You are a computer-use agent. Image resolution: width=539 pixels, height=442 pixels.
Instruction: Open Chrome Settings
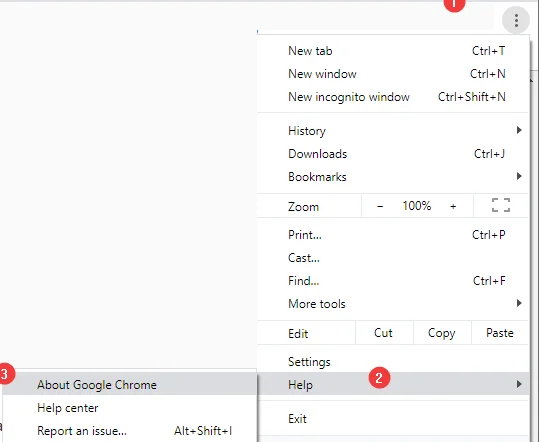click(x=393, y=362)
